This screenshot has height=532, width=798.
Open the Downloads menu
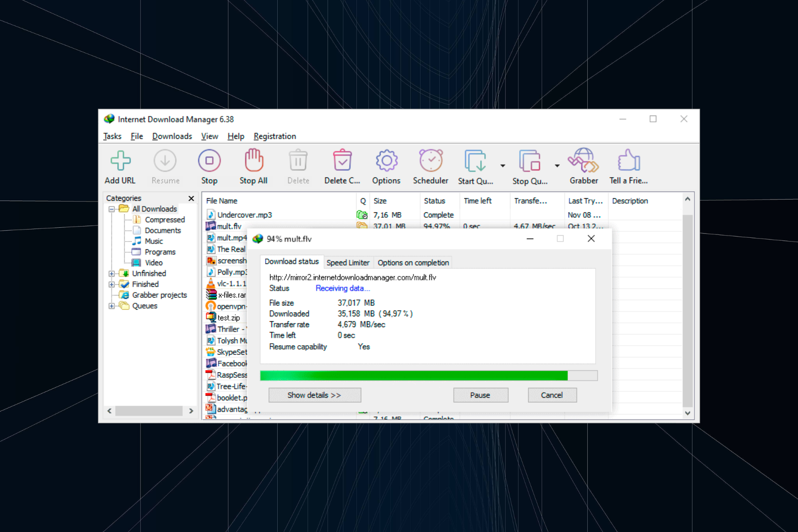coord(172,136)
